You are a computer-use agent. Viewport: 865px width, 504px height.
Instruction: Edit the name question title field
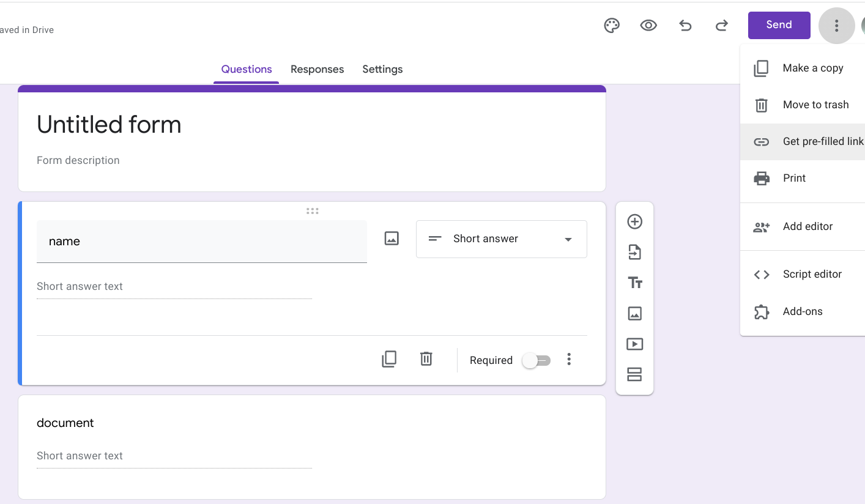click(x=202, y=242)
